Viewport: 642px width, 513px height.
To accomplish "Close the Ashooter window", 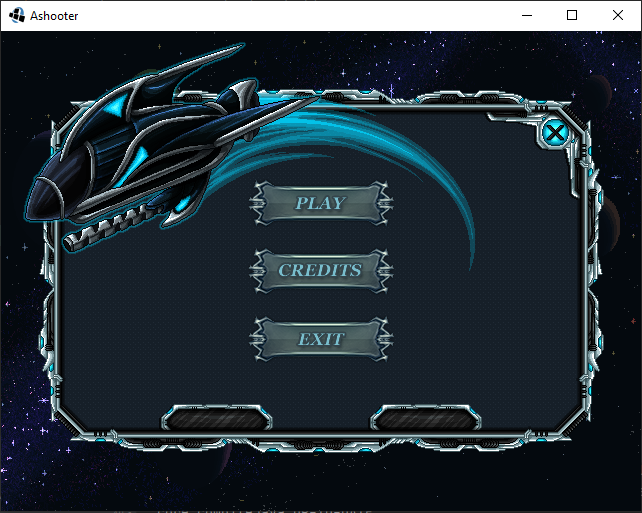I will point(618,16).
